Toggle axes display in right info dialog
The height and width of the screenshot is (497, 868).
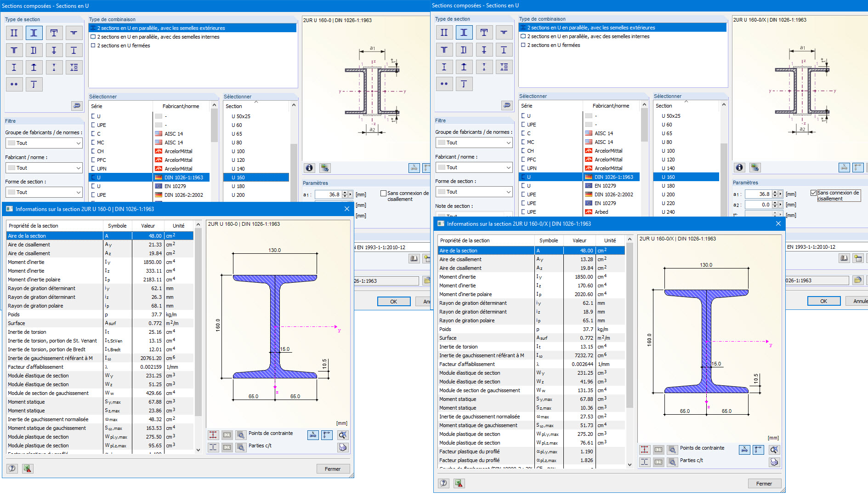758,450
